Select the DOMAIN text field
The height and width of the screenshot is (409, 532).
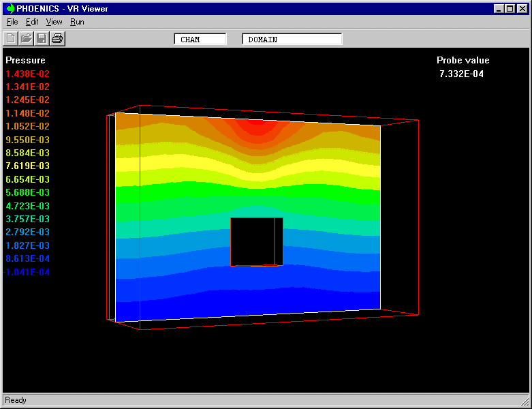click(292, 40)
